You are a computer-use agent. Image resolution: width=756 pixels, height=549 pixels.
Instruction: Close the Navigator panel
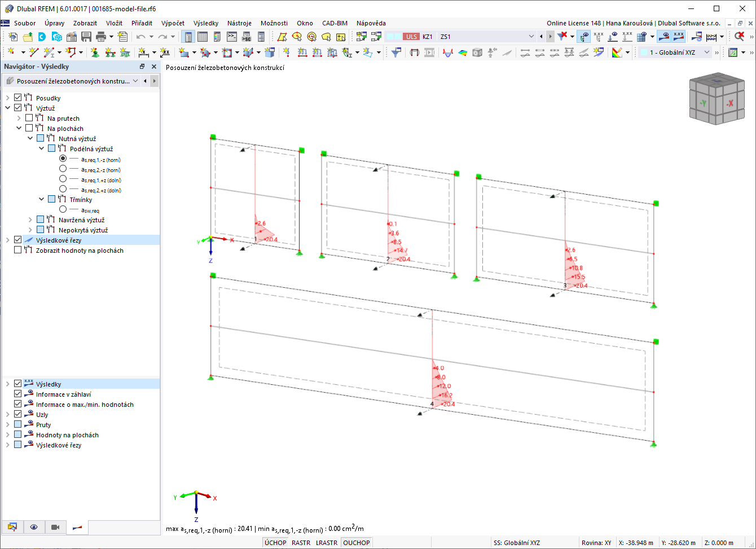click(x=153, y=67)
